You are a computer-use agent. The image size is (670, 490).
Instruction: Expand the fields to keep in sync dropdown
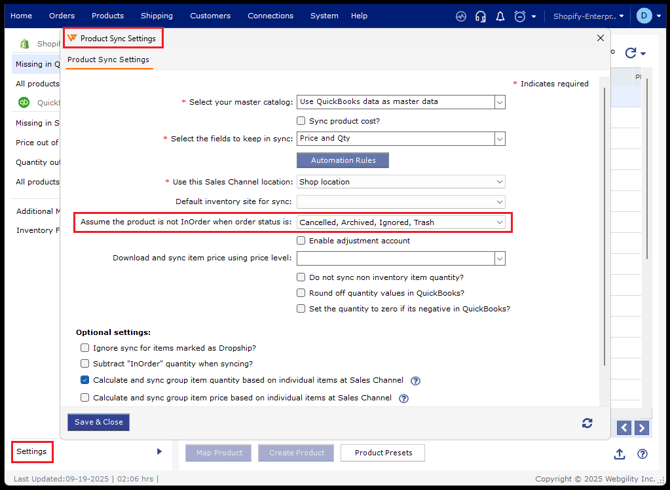click(500, 139)
